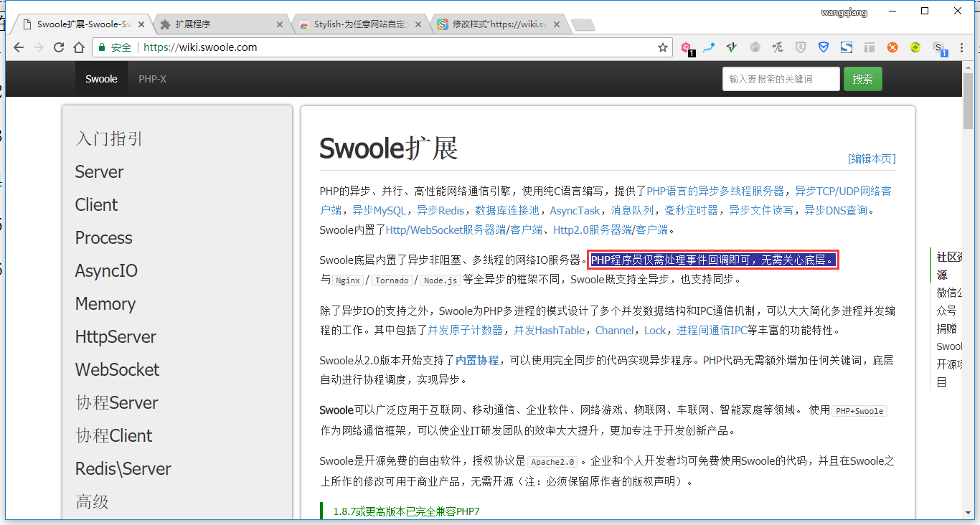Go to the browser home page icon
This screenshot has height=525, width=980.
(x=78, y=47)
